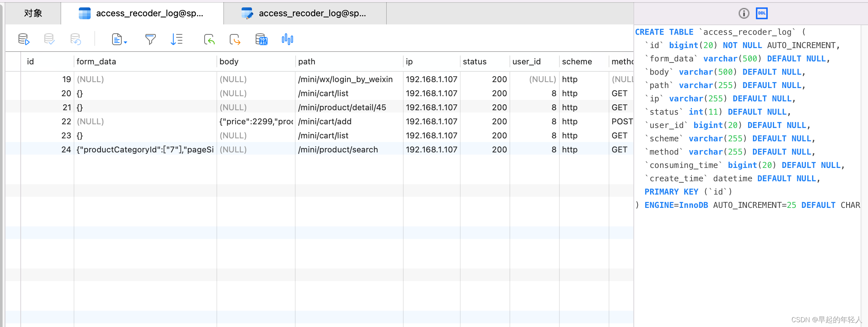Select the form_data cell with productCategoryId

click(x=145, y=149)
